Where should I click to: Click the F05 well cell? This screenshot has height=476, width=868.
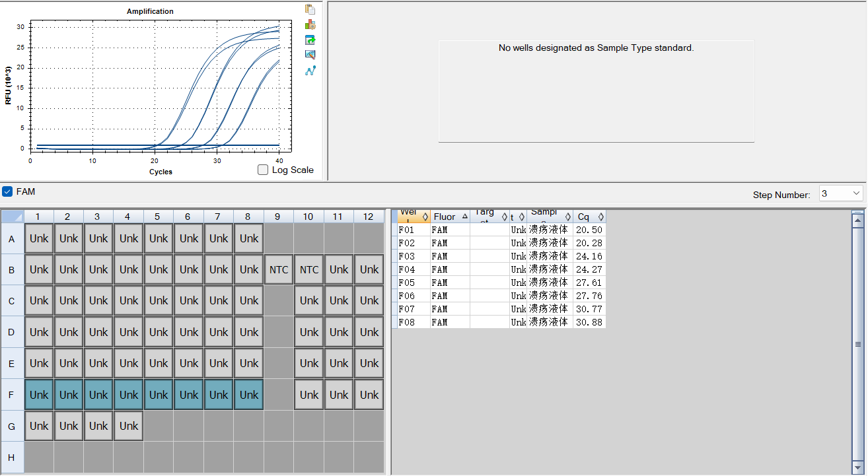[414, 283]
